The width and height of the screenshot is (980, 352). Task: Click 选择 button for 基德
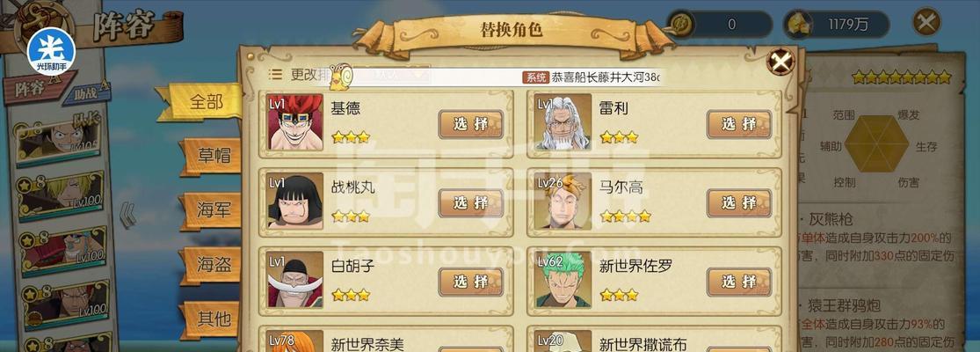[470, 124]
